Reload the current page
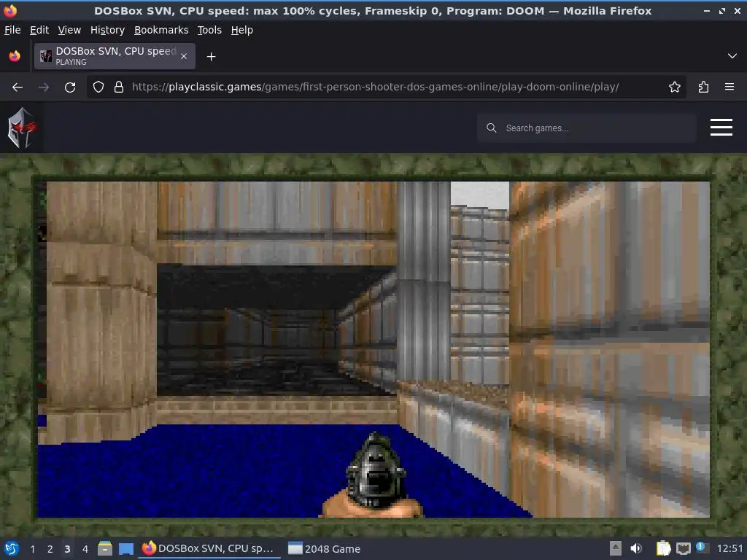 coord(70,87)
